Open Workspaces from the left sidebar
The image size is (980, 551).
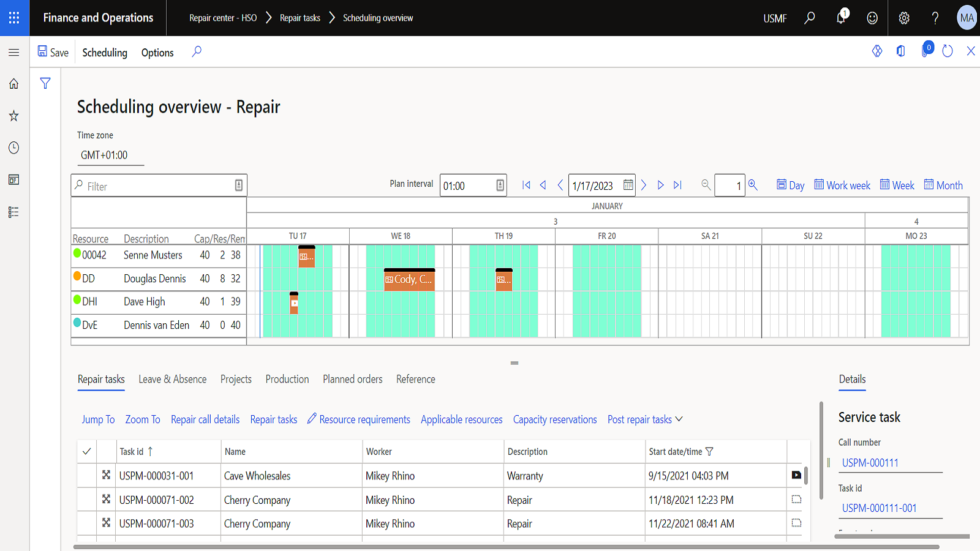(13, 179)
